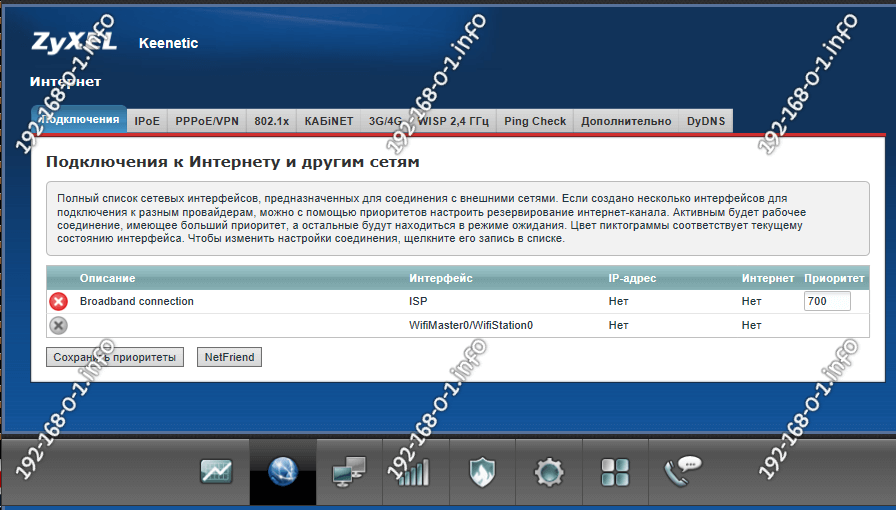Click red error icon for Broadband connection

click(x=58, y=301)
